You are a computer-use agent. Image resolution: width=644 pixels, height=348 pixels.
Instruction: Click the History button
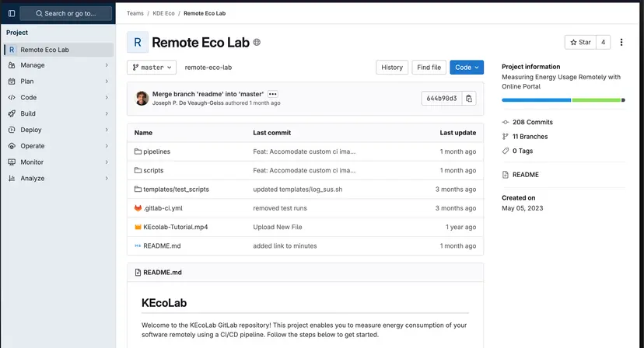392,68
